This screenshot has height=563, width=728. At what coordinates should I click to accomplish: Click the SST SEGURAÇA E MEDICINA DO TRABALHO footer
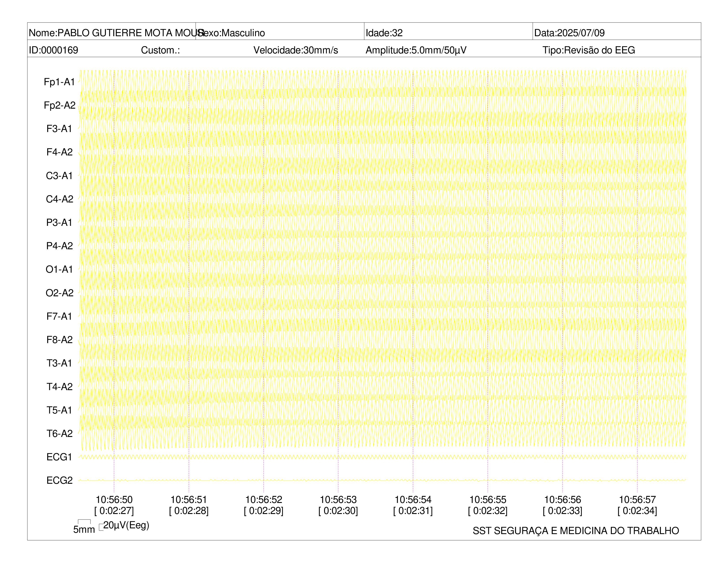576,531
